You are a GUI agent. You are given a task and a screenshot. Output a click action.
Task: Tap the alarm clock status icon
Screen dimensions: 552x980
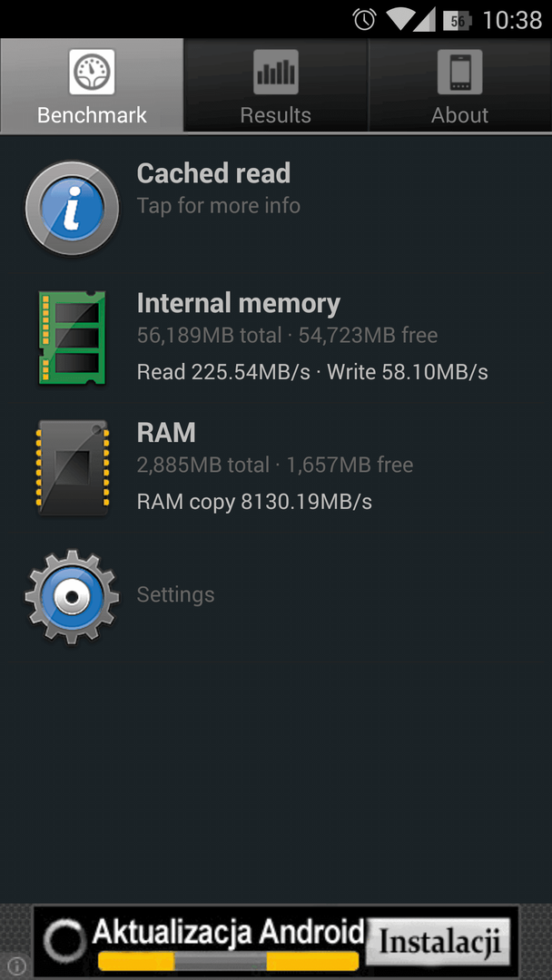click(x=364, y=19)
